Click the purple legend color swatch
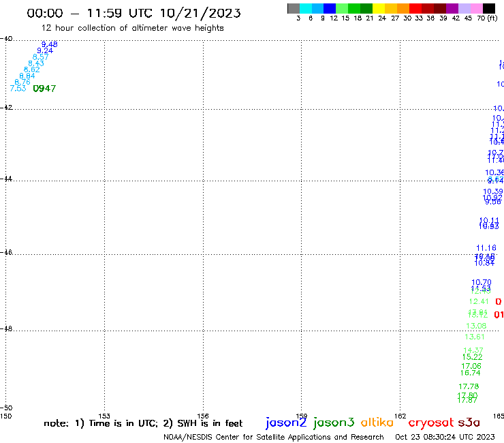Image resolution: width=504 pixels, height=443 pixels. pos(452,8)
